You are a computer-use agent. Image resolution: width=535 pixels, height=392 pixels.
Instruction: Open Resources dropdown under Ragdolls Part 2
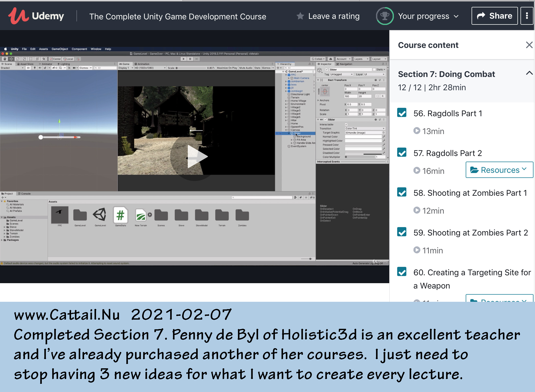pyautogui.click(x=499, y=170)
